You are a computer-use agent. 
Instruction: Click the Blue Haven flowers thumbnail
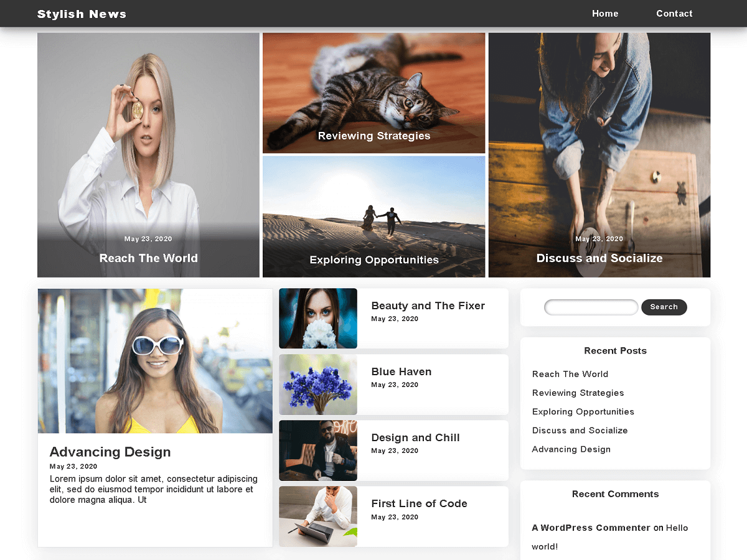[x=317, y=385]
